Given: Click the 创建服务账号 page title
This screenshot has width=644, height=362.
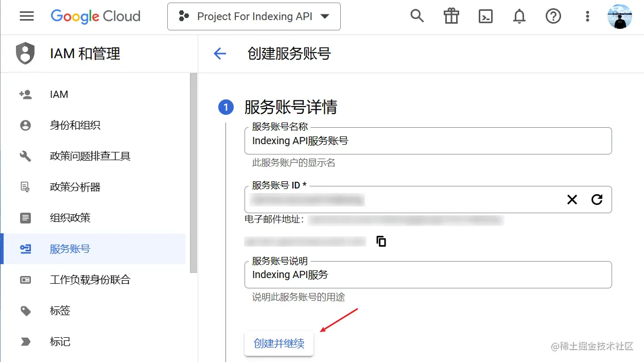Looking at the screenshot, I should 289,54.
